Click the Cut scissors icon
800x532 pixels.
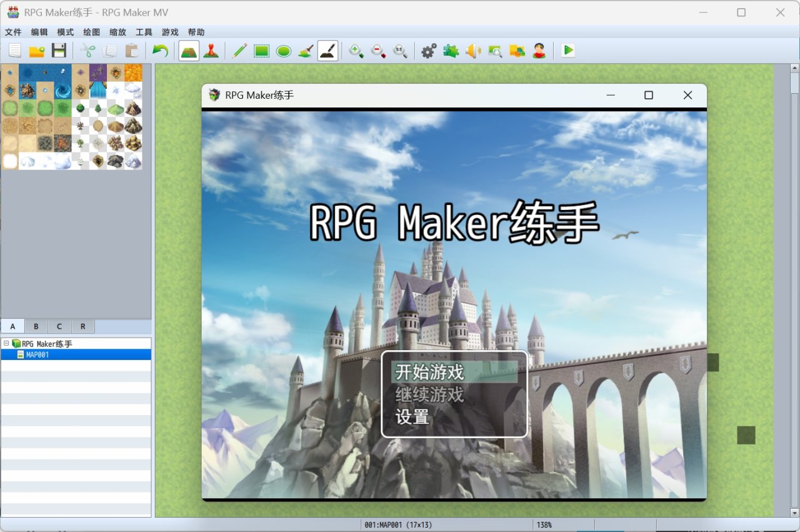[x=87, y=51]
